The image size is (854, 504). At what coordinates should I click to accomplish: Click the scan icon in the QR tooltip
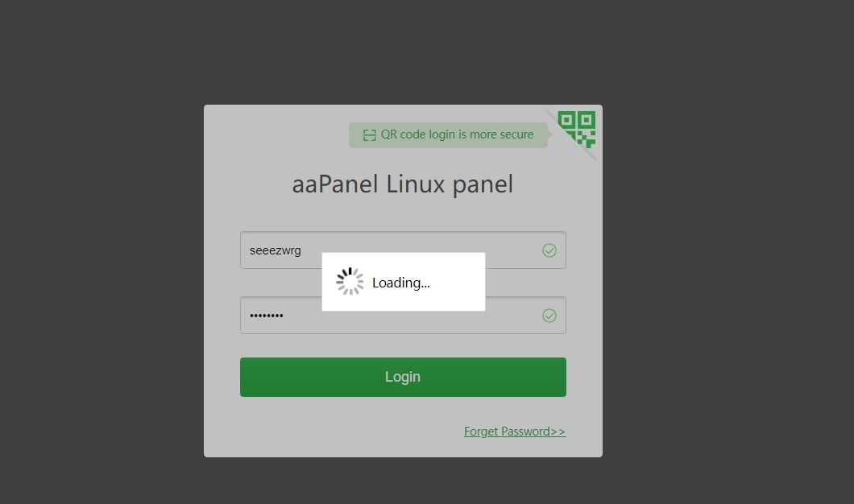pyautogui.click(x=369, y=135)
